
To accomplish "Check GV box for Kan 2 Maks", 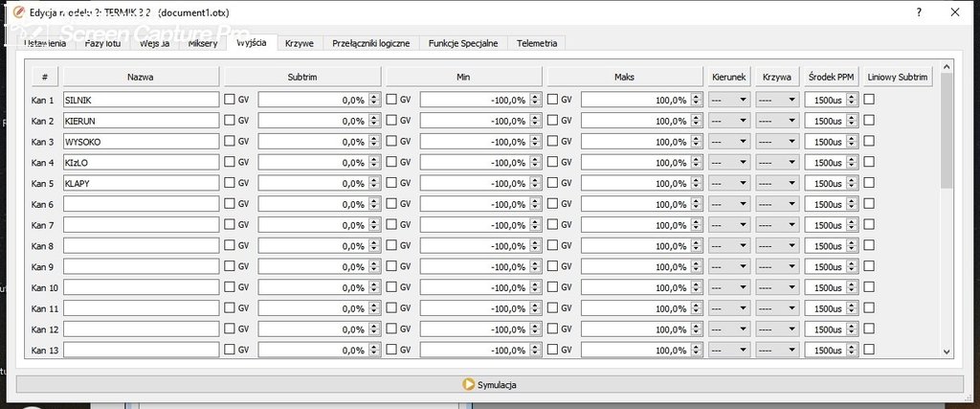I will [x=553, y=121].
